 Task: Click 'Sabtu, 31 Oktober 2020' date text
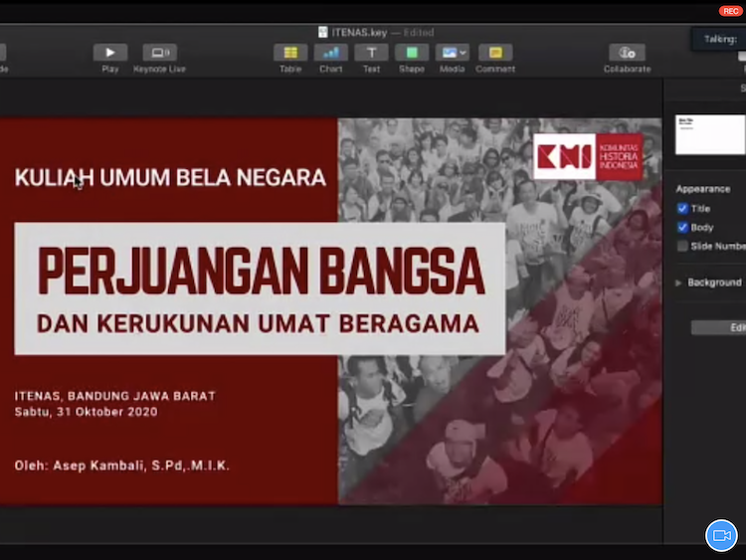[x=87, y=412]
